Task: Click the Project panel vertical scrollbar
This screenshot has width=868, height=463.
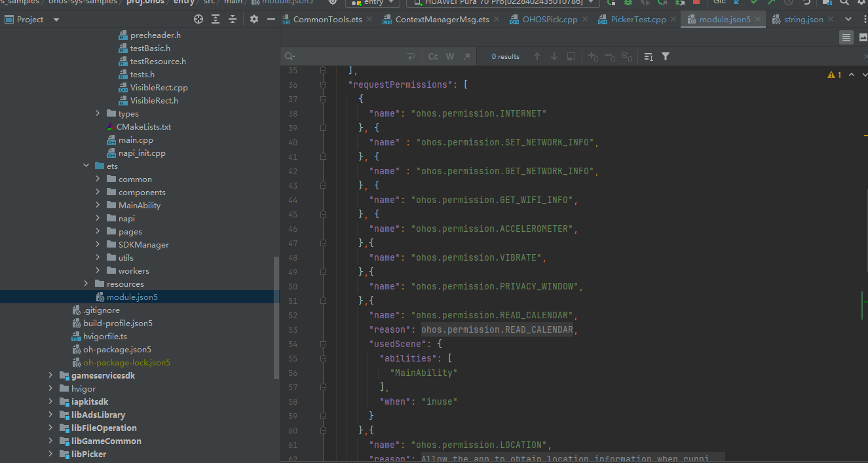Action: pos(276,318)
